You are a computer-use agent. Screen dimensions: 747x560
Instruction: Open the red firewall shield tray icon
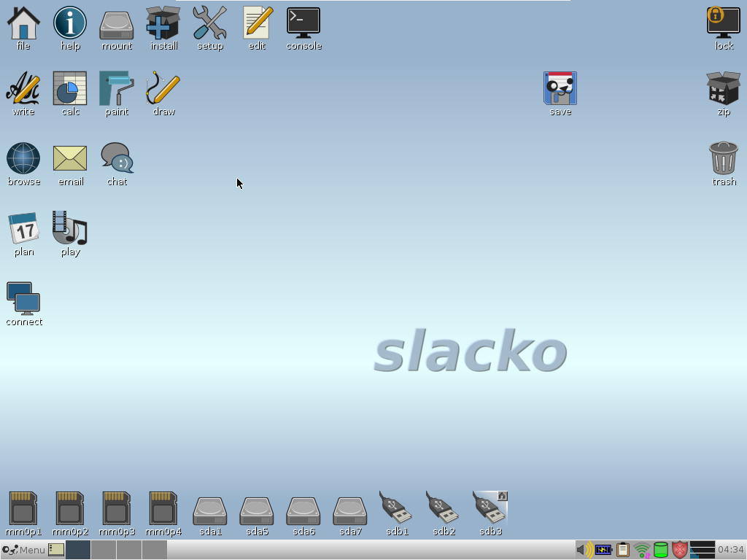click(680, 550)
